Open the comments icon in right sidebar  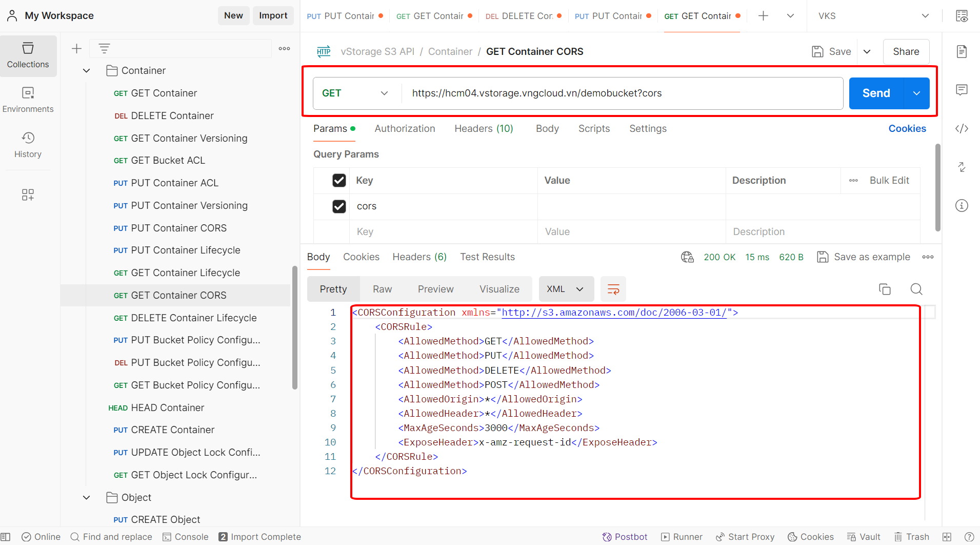[962, 90]
